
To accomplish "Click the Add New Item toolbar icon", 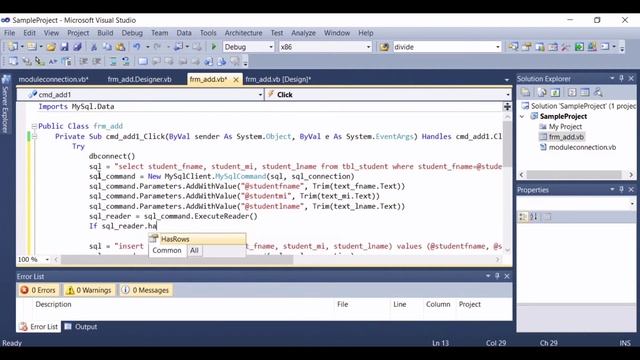I will (31, 47).
